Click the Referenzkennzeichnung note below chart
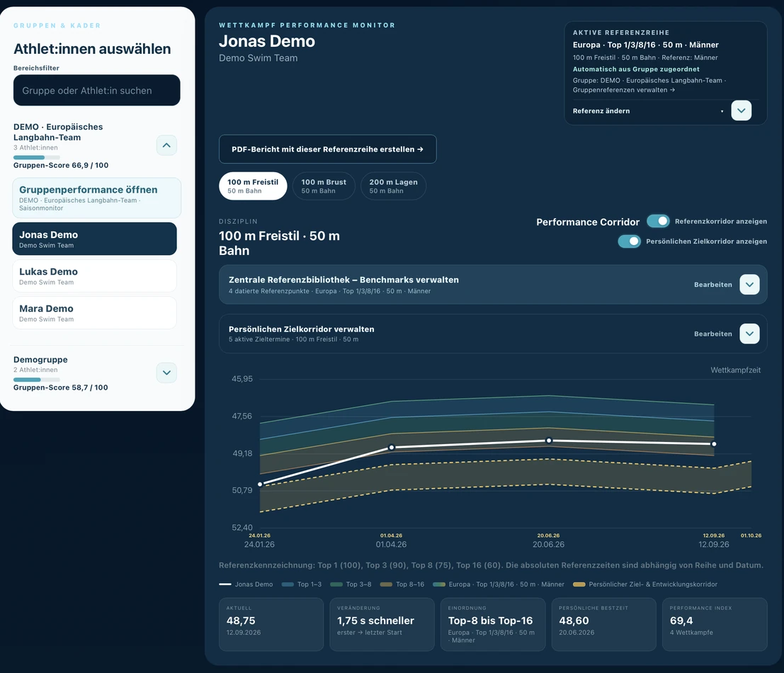Screen dimensions: 784x673 click(x=491, y=565)
